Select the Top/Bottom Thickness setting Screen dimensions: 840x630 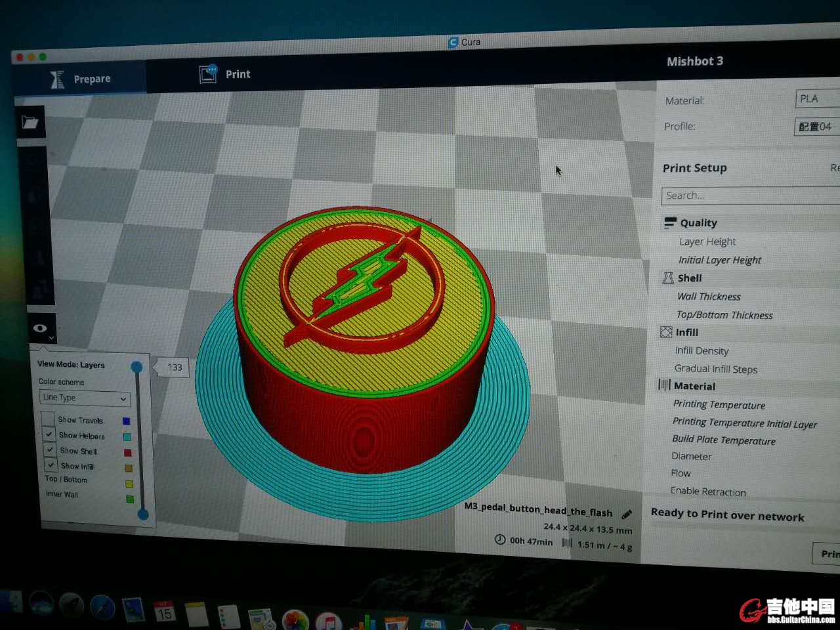click(724, 315)
